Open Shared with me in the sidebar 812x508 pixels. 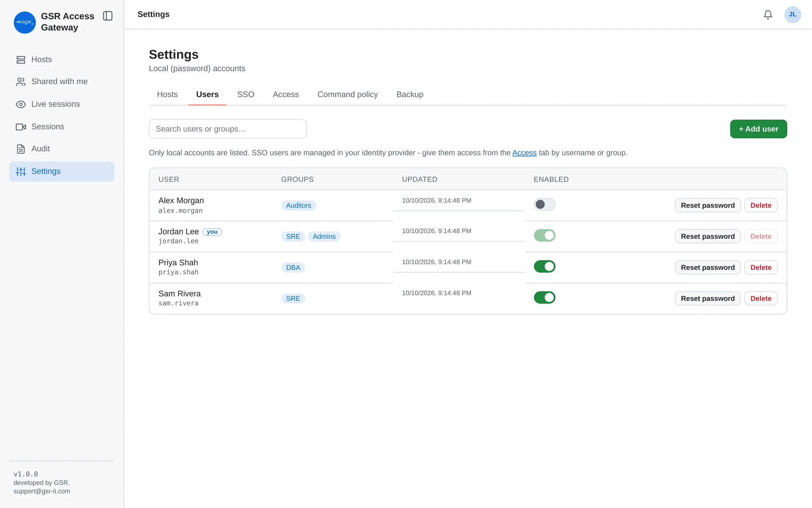(x=62, y=82)
